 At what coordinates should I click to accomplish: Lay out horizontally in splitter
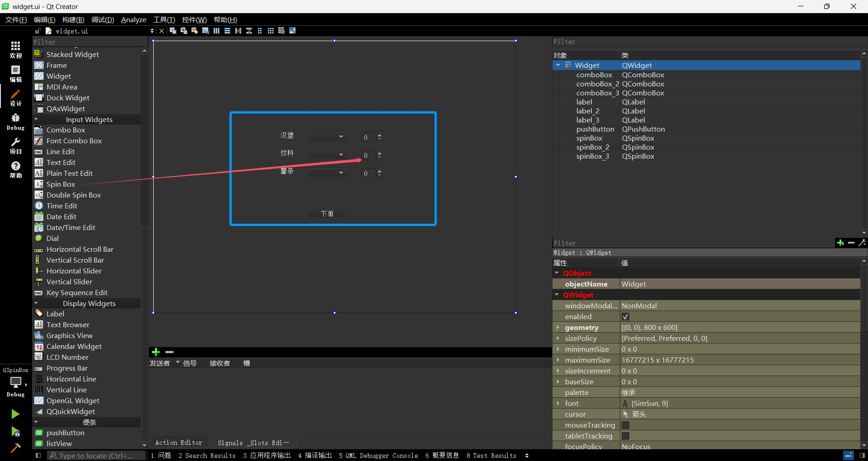tap(238, 31)
